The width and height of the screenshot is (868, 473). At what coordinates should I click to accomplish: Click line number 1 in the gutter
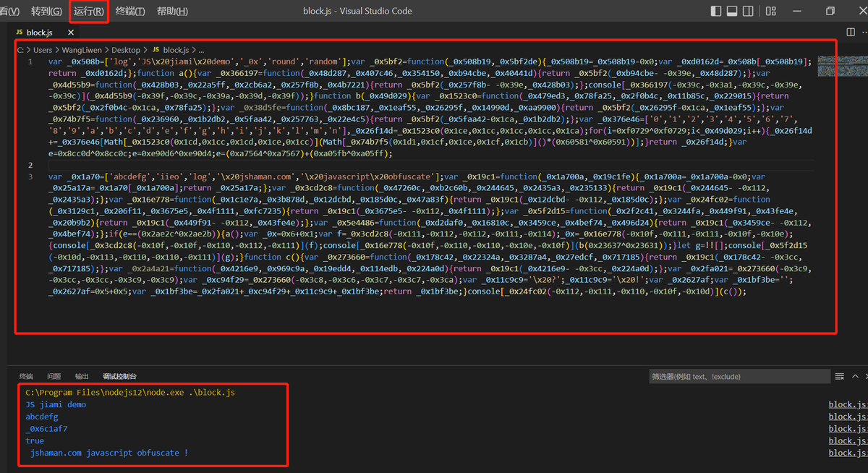tap(30, 62)
